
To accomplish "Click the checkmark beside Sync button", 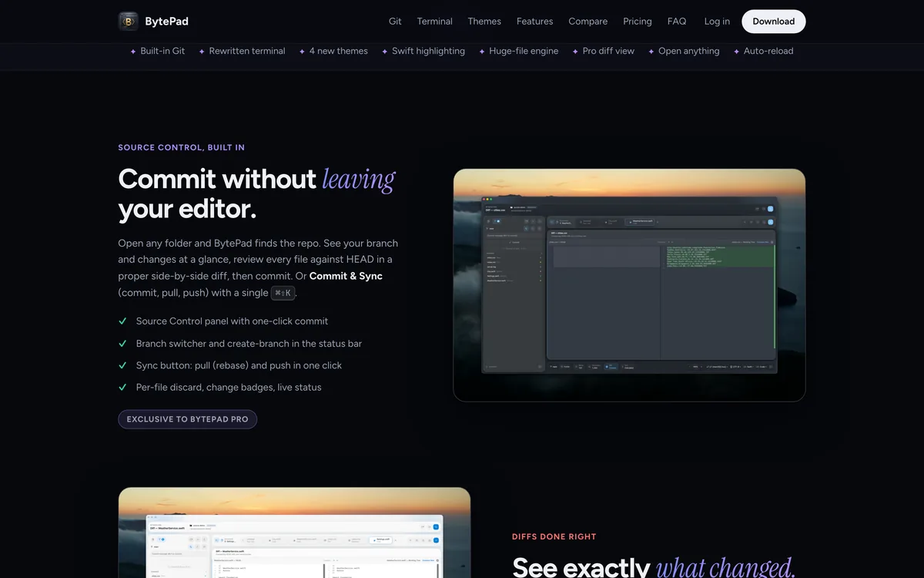I will [122, 365].
